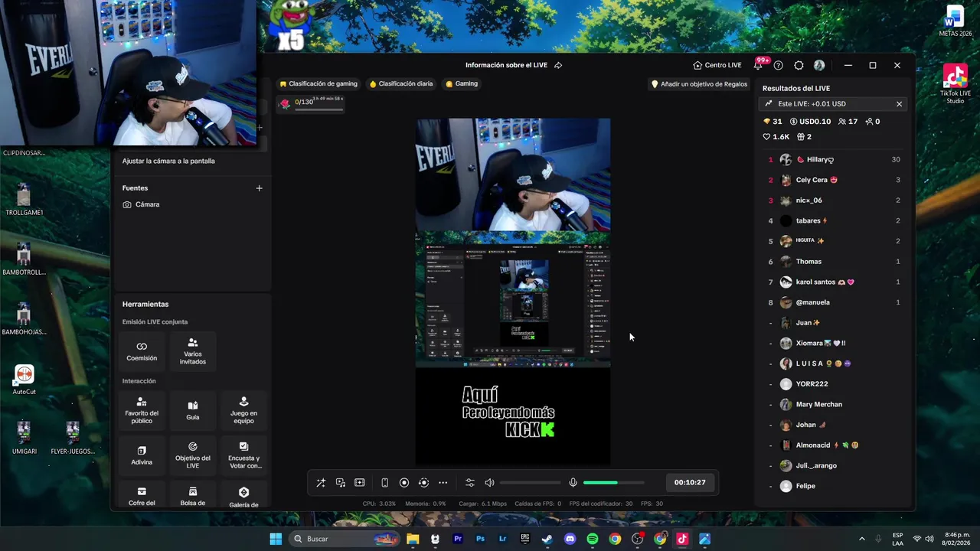Image resolution: width=980 pixels, height=551 pixels.
Task: Open Objetivo del LIVE tool
Action: (193, 455)
